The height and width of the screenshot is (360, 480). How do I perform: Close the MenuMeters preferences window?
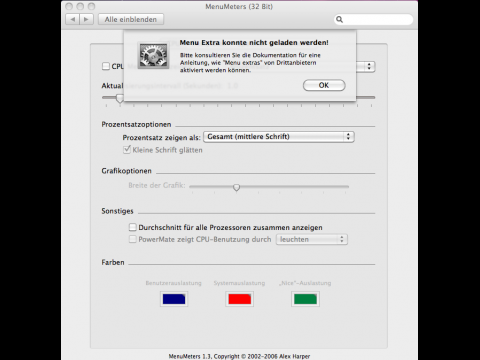point(69,6)
